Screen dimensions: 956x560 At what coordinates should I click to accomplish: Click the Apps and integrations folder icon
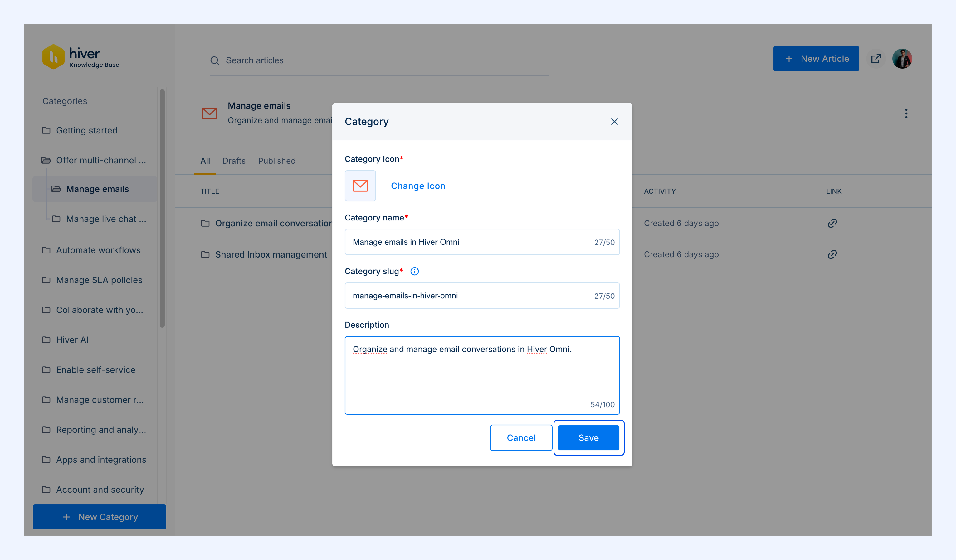click(46, 460)
